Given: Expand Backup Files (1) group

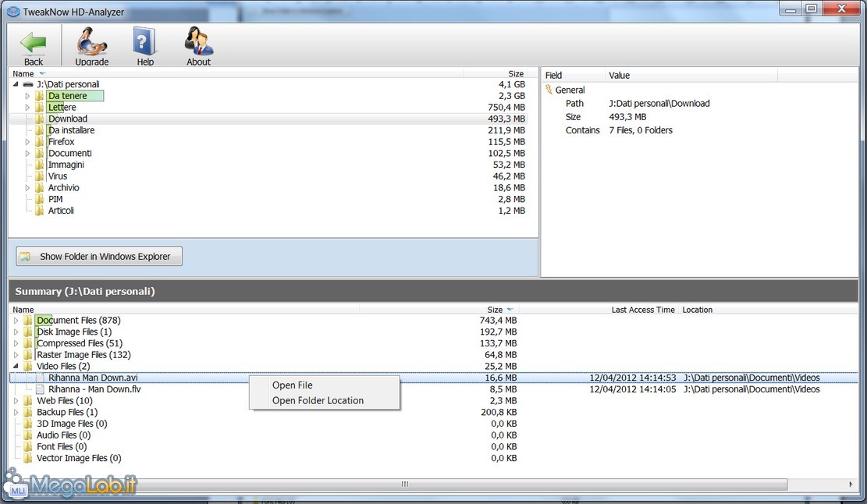Looking at the screenshot, I should click(16, 412).
